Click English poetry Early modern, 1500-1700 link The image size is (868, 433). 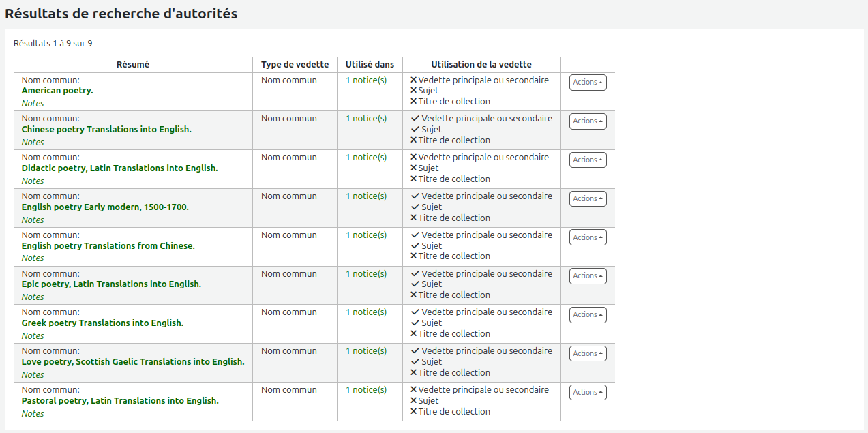tap(105, 207)
